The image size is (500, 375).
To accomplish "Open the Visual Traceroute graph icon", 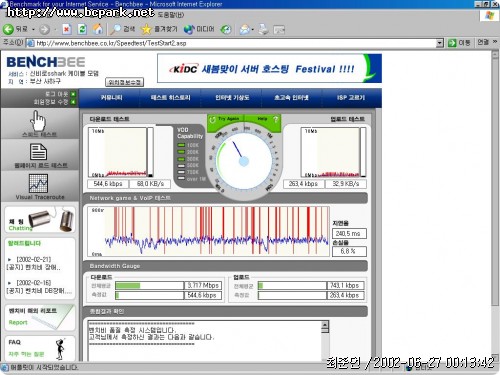I will click(x=38, y=183).
